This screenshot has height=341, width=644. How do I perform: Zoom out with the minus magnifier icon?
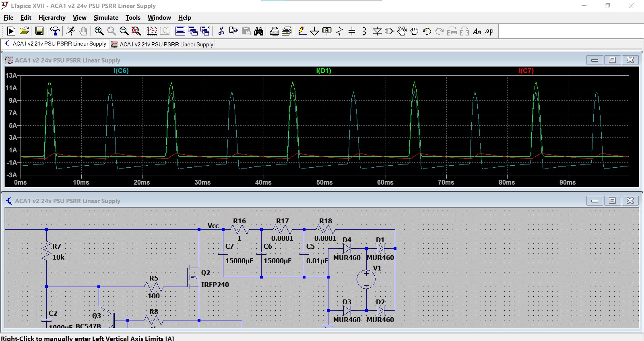pos(124,31)
